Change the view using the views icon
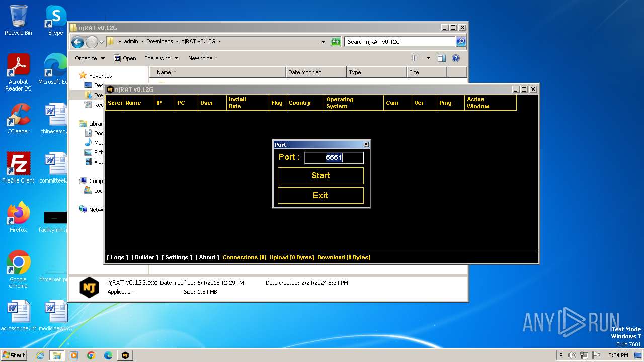 coord(416,58)
